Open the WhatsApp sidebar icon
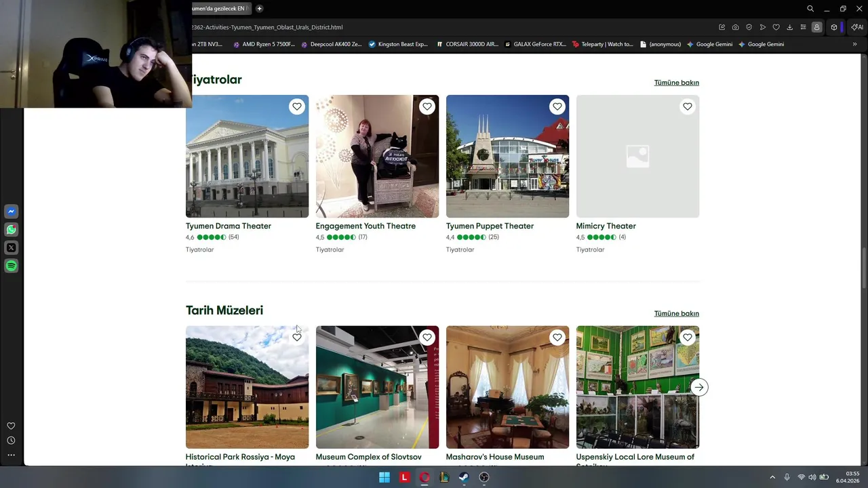This screenshot has width=868, height=488. click(11, 230)
